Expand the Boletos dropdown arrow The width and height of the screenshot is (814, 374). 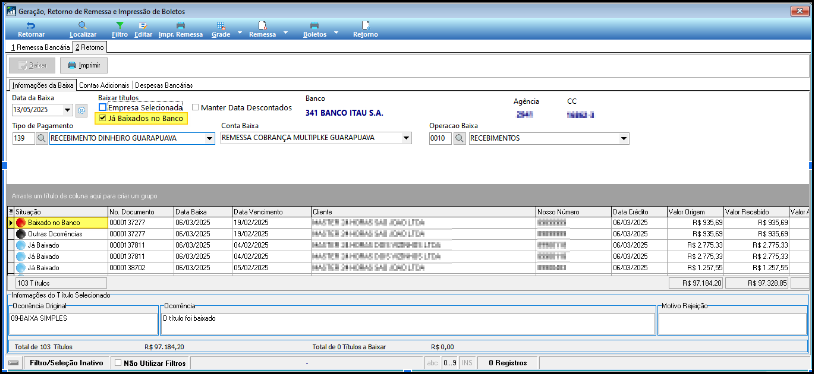[336, 32]
